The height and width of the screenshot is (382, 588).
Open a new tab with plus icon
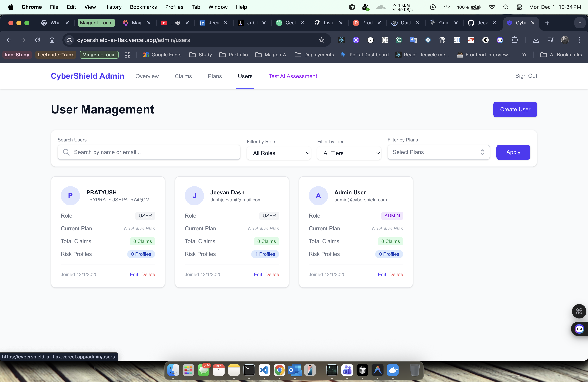547,23
